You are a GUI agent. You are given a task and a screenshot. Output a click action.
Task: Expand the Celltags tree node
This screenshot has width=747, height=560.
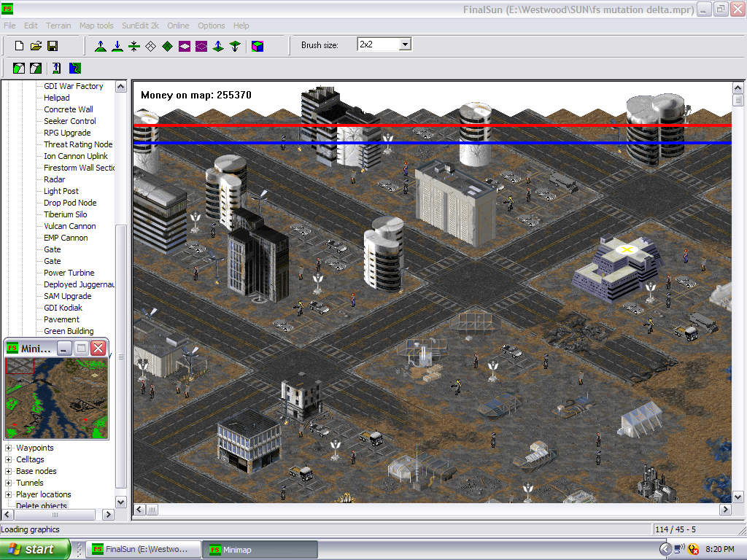coord(8,459)
